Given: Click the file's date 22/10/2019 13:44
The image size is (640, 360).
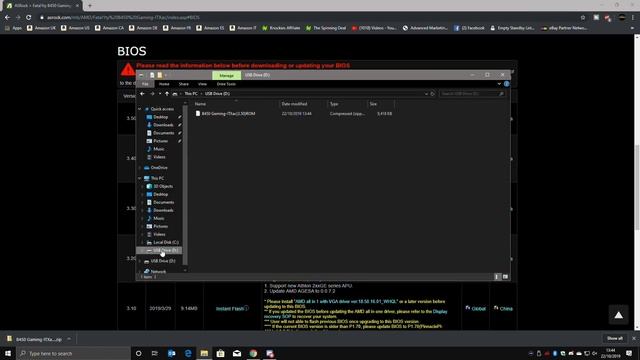Looking at the screenshot, I should 297,114.
